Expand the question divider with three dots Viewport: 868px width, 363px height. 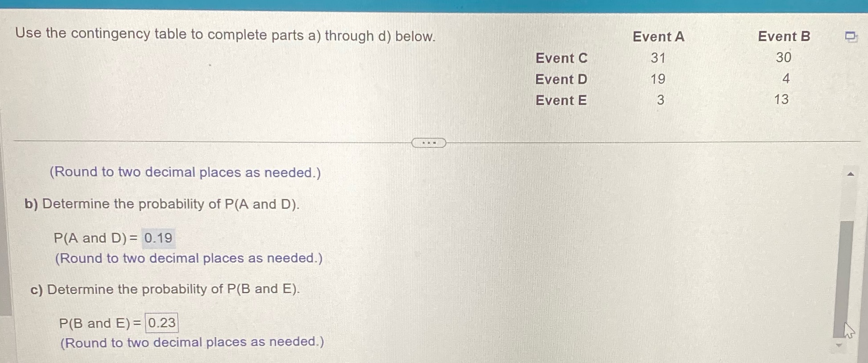tap(428, 143)
